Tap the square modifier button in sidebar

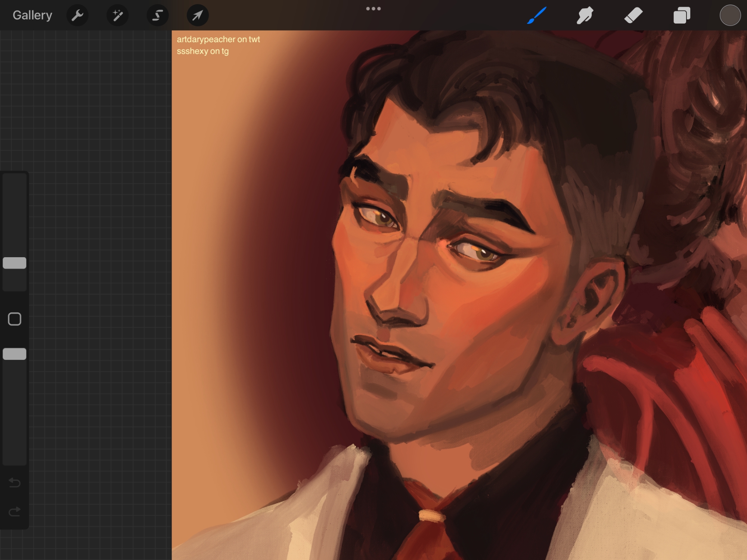15,319
